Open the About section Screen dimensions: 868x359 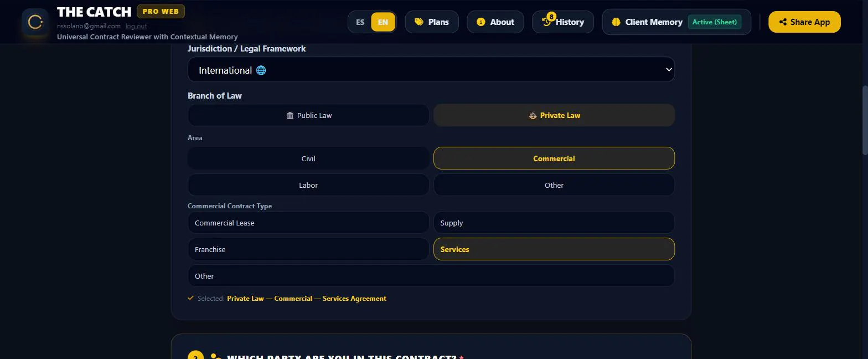coord(495,22)
